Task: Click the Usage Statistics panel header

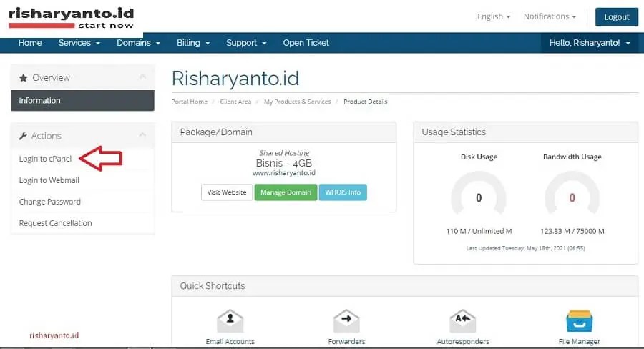Action: (526, 132)
